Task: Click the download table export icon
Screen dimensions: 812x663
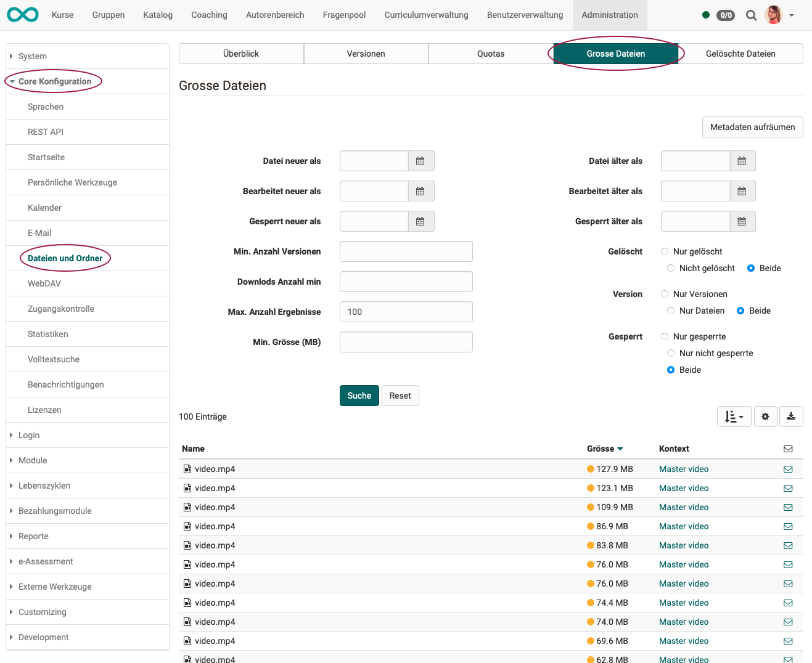Action: [x=791, y=417]
